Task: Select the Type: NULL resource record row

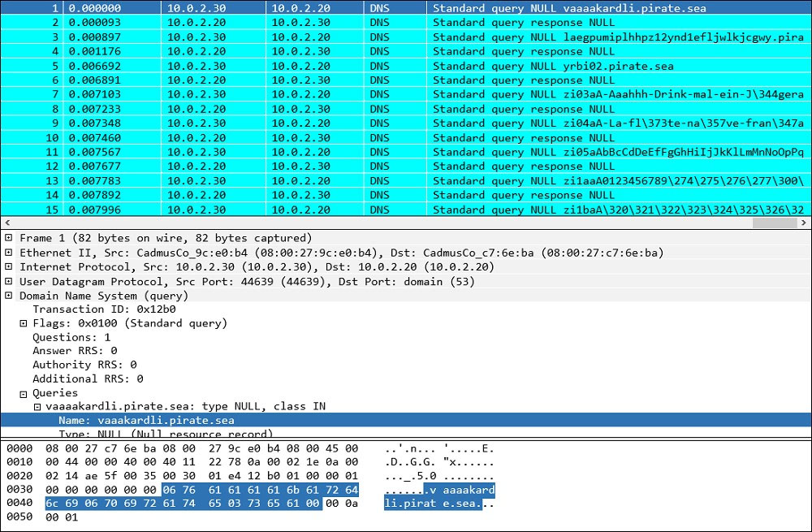Action: [x=165, y=434]
